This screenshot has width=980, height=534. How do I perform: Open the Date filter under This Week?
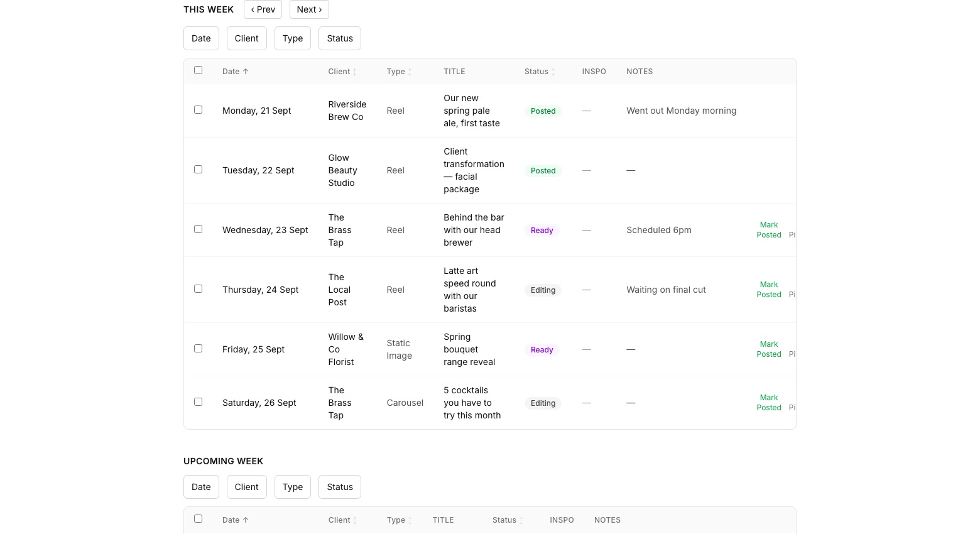201,38
